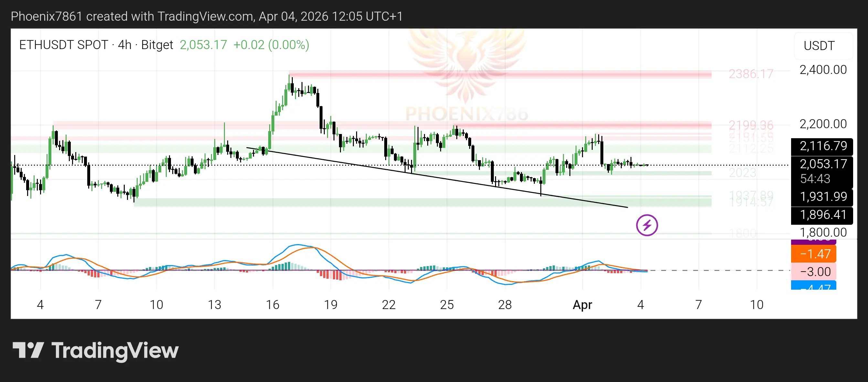Select the 1,931.99 price axis label

[822, 197]
